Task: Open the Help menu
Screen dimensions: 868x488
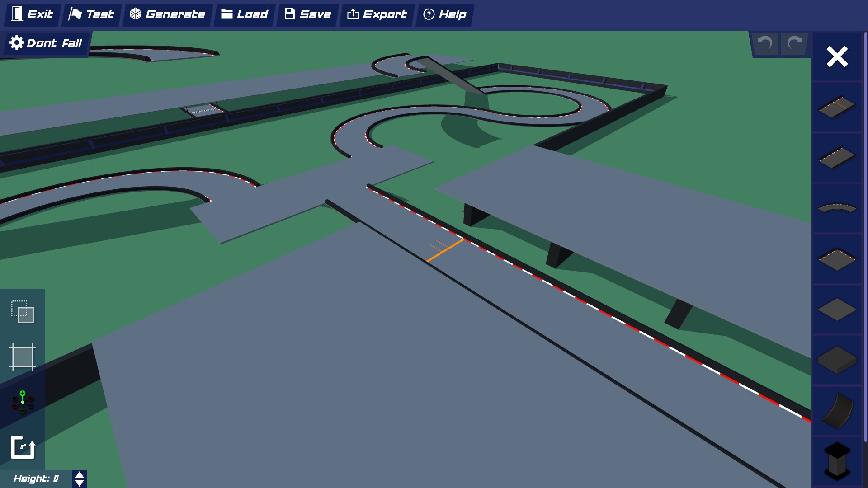Action: (x=444, y=14)
